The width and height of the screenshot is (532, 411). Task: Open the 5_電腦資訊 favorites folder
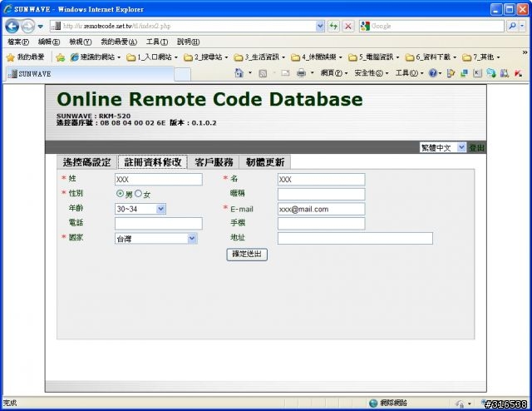(374, 57)
